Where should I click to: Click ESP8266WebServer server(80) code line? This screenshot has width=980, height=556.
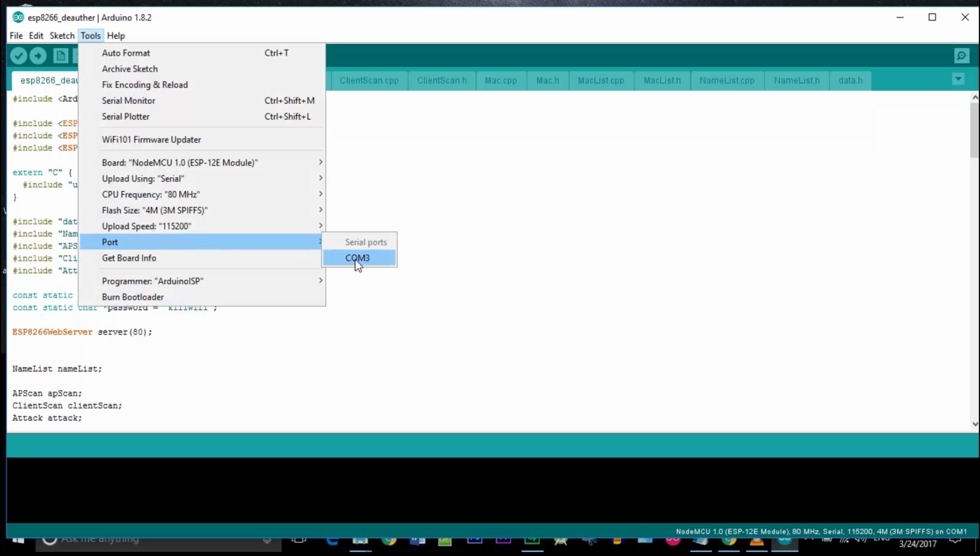tap(82, 332)
